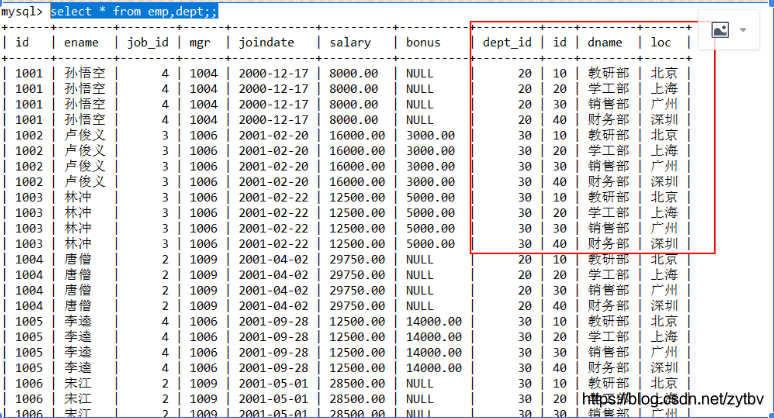Image resolution: width=774 pixels, height=418 pixels.
Task: Click 林冲 in the row with 教研部
Action: 78,197
